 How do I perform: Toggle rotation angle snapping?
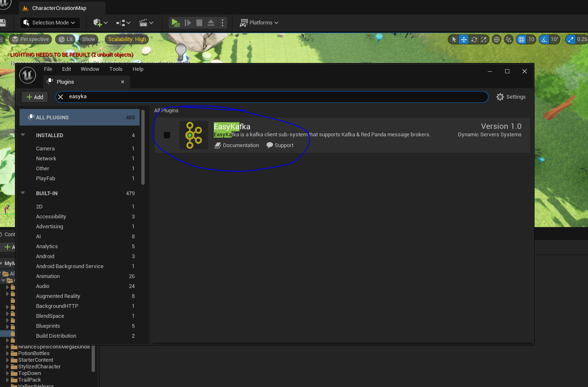(x=544, y=39)
